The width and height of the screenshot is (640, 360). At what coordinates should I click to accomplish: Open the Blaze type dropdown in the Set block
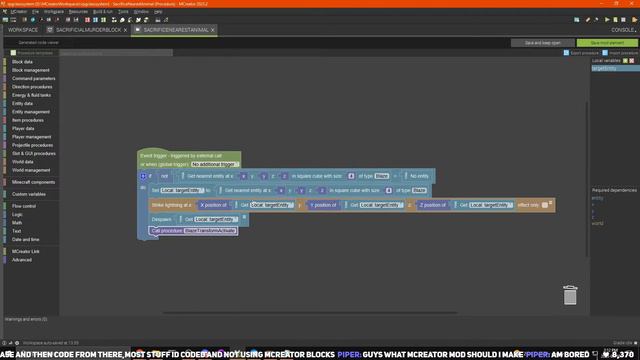tap(419, 190)
